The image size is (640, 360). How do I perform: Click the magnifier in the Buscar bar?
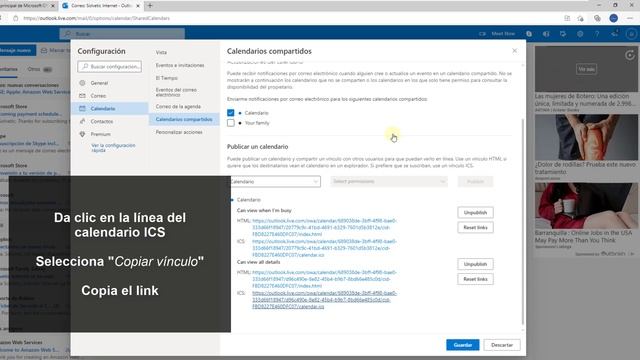point(68,34)
